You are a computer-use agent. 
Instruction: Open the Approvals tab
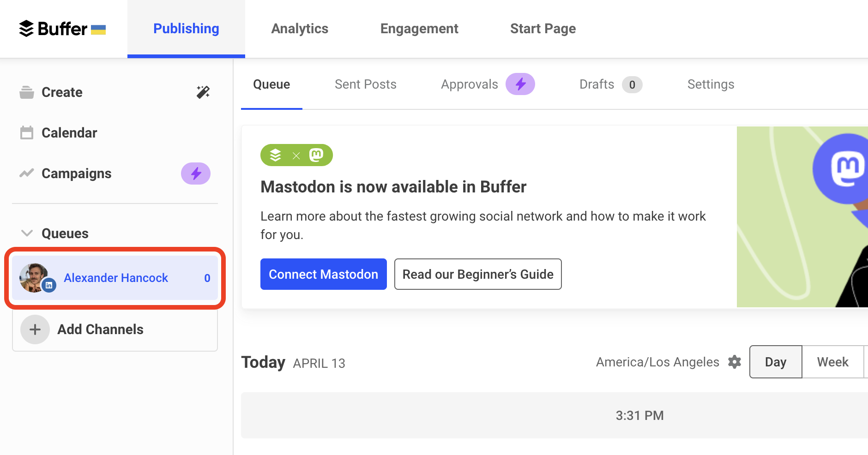(470, 84)
